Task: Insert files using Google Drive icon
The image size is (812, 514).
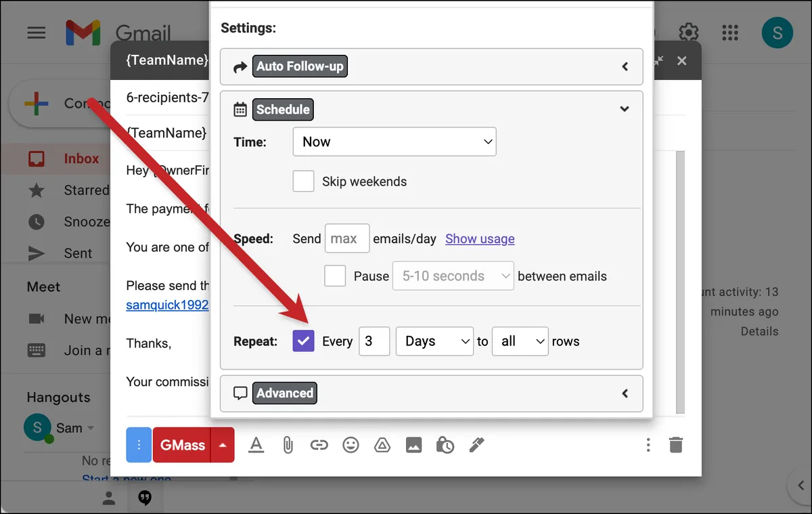Action: pos(382,445)
